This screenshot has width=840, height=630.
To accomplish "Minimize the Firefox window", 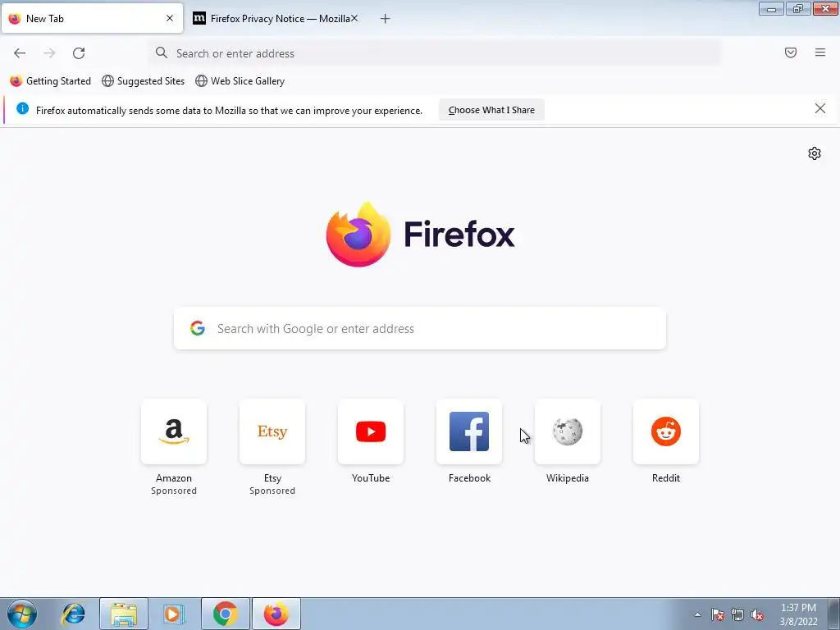I will click(771, 8).
